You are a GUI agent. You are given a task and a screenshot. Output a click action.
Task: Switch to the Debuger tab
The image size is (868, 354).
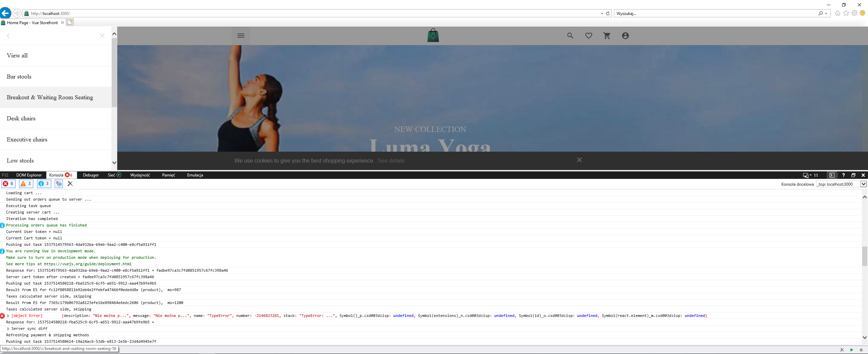(x=91, y=175)
